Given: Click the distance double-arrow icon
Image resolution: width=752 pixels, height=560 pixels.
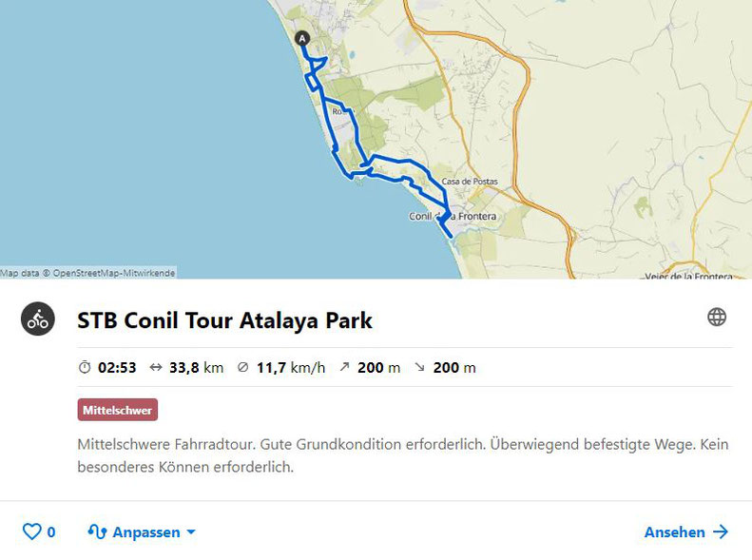Looking at the screenshot, I should pyautogui.click(x=156, y=367).
